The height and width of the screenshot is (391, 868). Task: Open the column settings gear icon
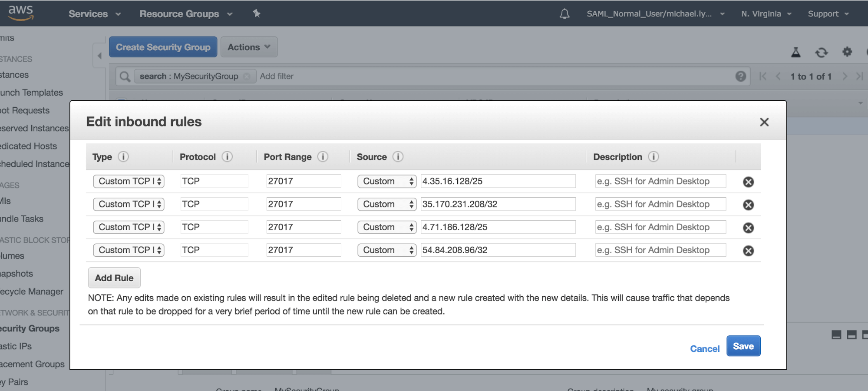pos(847,52)
